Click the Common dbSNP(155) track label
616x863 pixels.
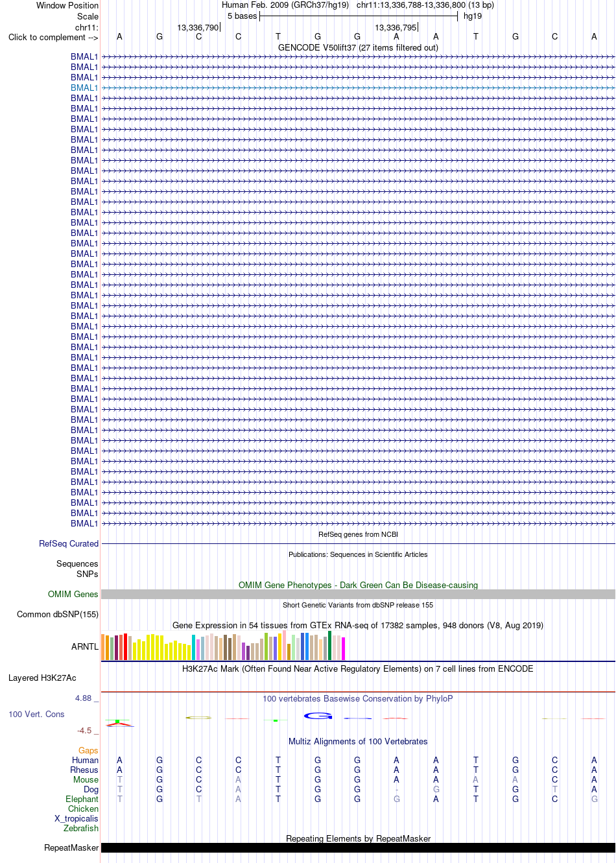(58, 614)
